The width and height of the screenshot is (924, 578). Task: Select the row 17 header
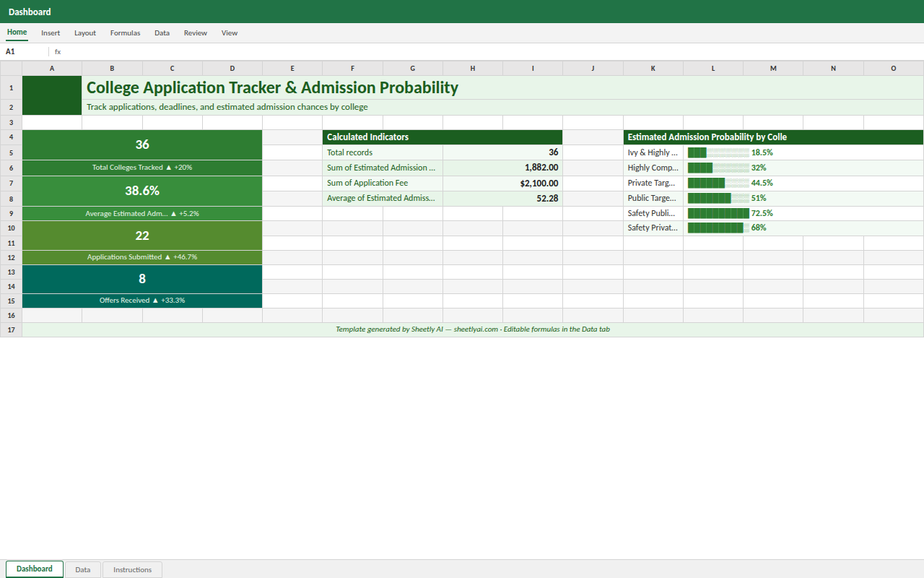coord(12,330)
